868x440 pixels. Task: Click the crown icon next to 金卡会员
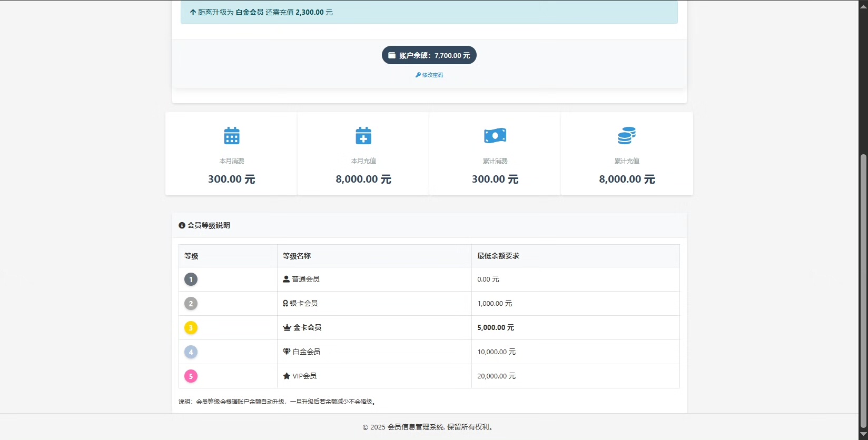tap(287, 327)
